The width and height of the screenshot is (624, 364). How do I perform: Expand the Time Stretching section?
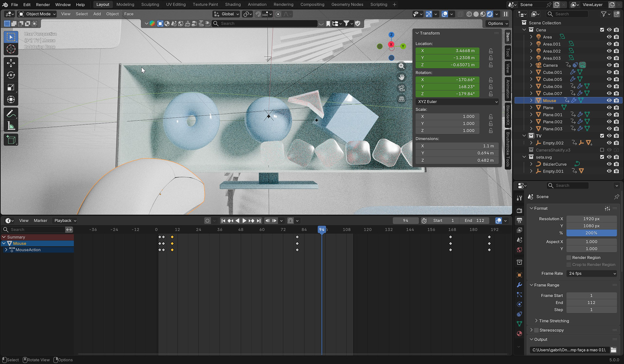(554, 321)
